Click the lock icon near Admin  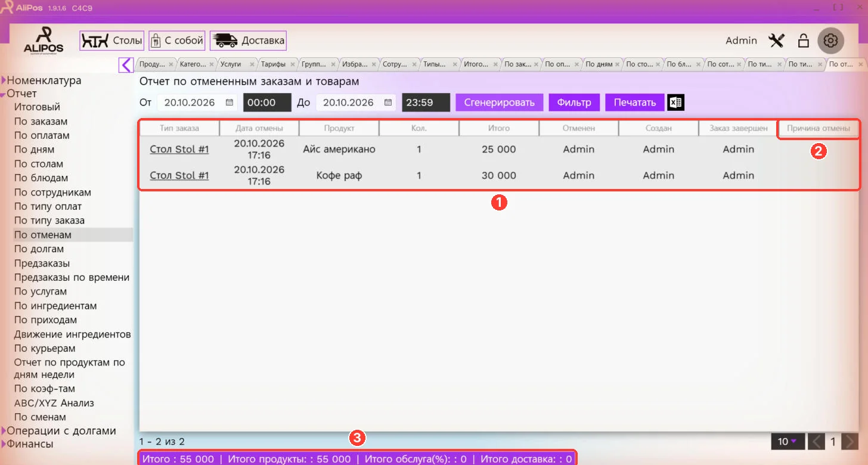pyautogui.click(x=804, y=41)
